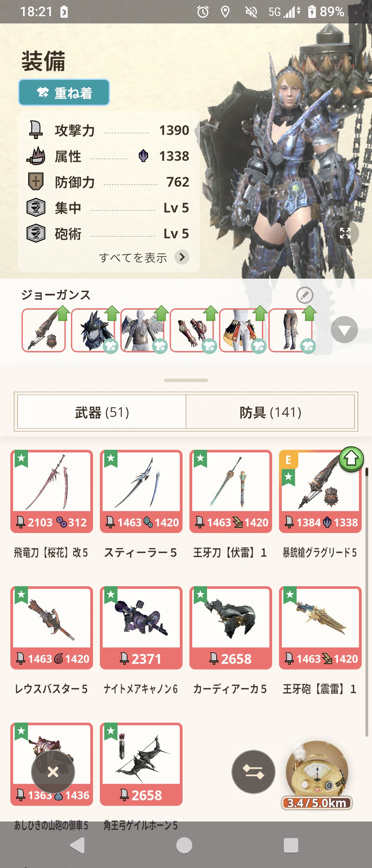Expand all skills via すべてを表示 arrow
The height and width of the screenshot is (868, 372).
click(x=182, y=257)
